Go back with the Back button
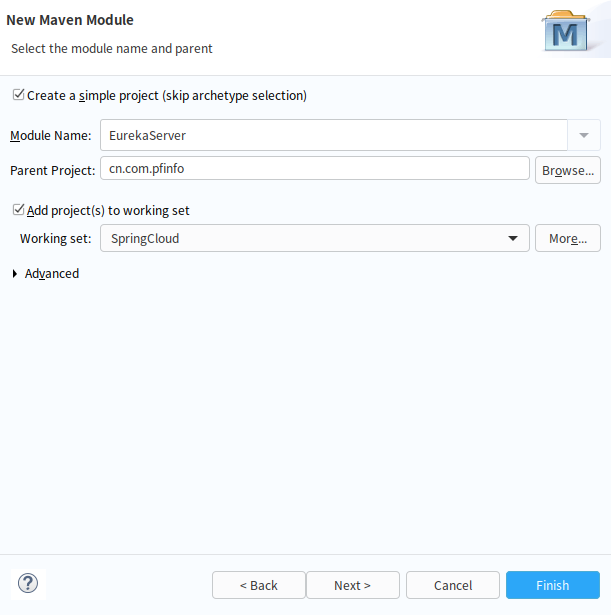This screenshot has width=611, height=615. point(259,585)
